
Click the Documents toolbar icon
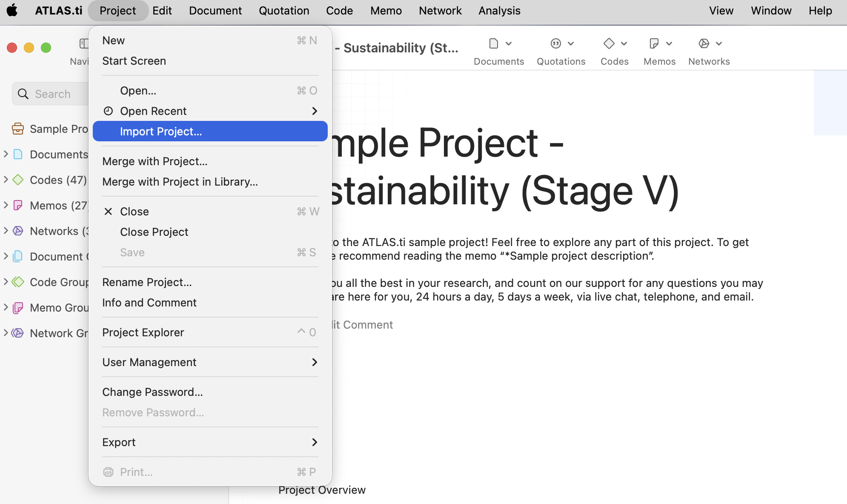[494, 43]
